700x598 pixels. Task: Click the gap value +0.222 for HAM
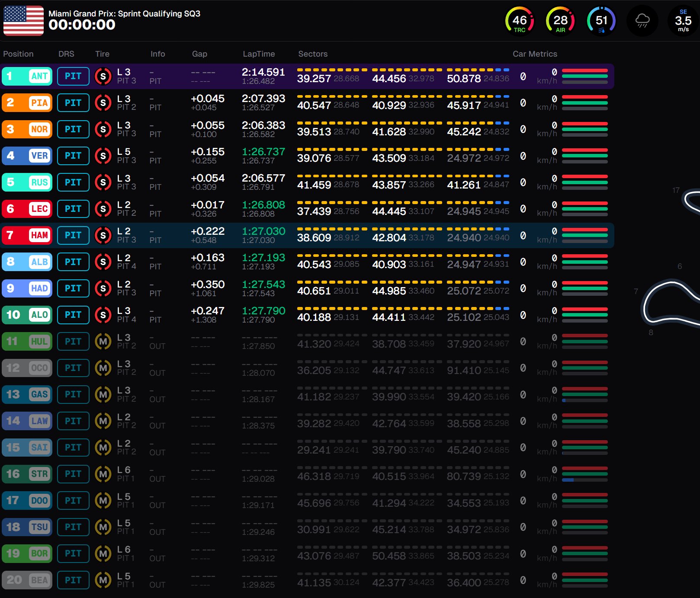click(208, 231)
